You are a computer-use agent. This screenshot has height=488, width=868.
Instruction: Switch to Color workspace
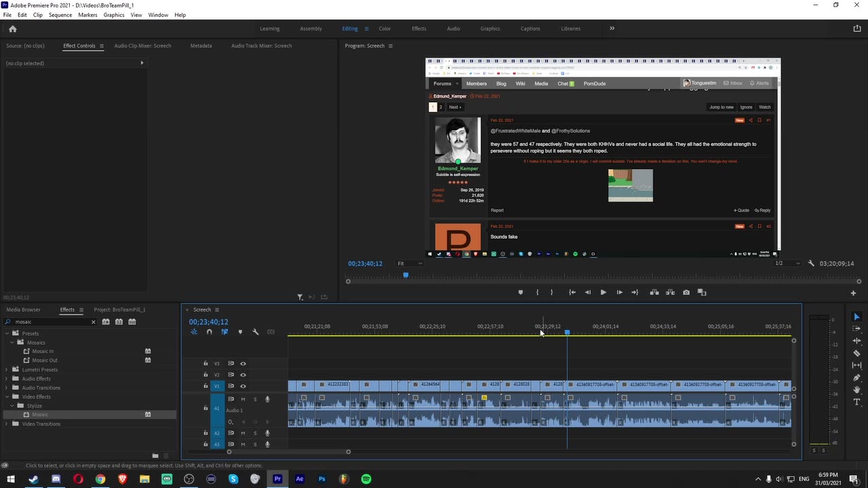click(384, 28)
